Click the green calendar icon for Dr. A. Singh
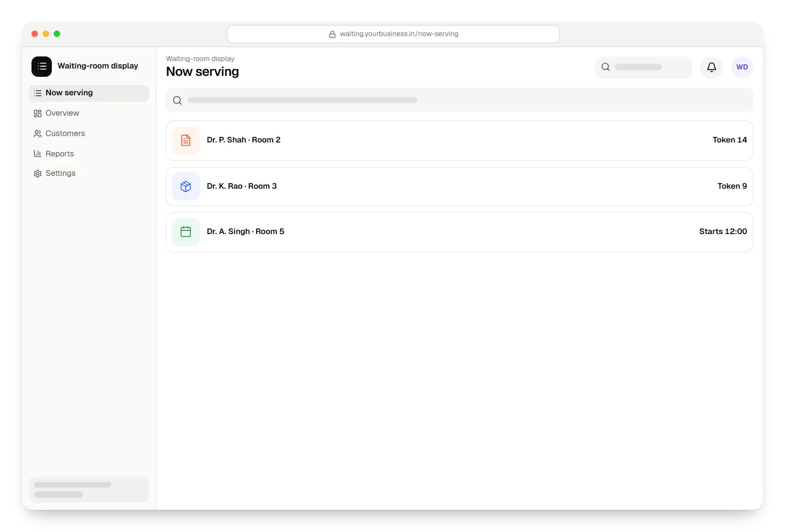This screenshot has height=532, width=785. (186, 232)
